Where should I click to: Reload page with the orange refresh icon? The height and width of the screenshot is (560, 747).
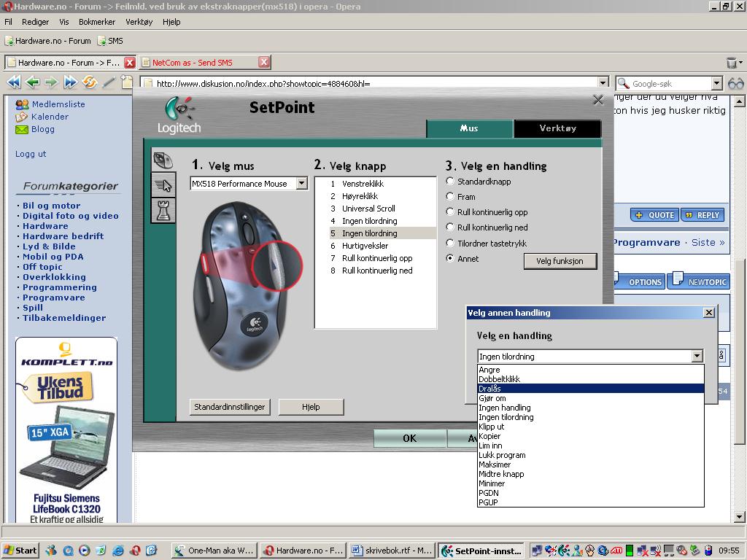[x=90, y=82]
